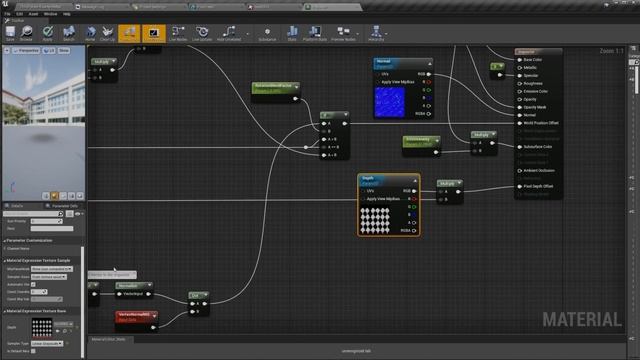640x360 pixels.
Task: Select the Normalize node header
Action: pyautogui.click(x=134, y=286)
